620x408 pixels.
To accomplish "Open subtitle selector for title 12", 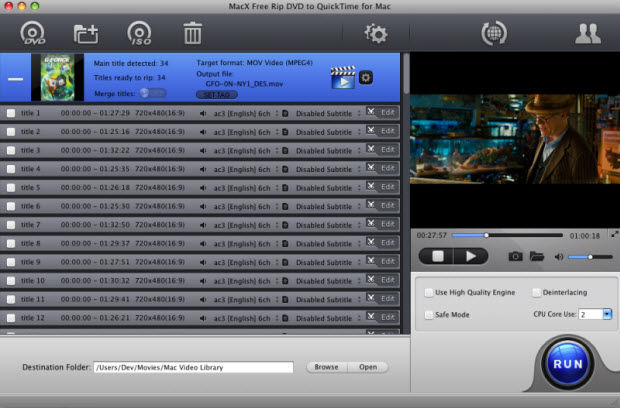I will coord(327,318).
